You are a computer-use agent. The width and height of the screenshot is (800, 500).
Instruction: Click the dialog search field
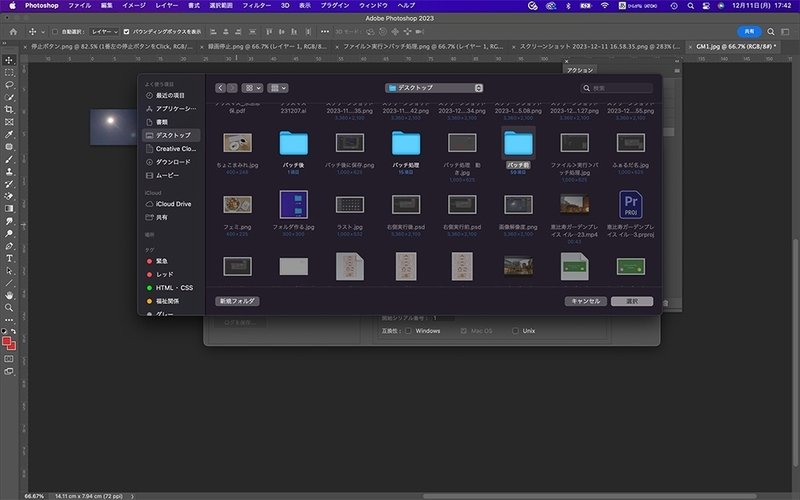616,88
